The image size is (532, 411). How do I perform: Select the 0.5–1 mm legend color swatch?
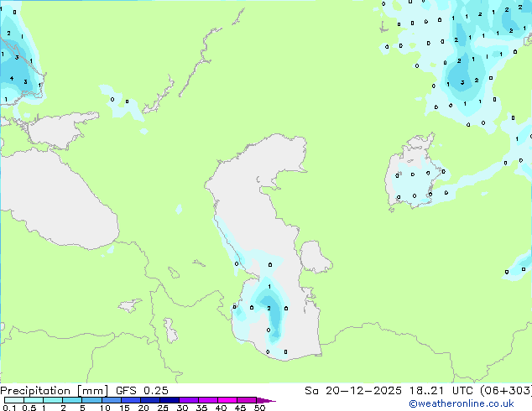pos(34,400)
